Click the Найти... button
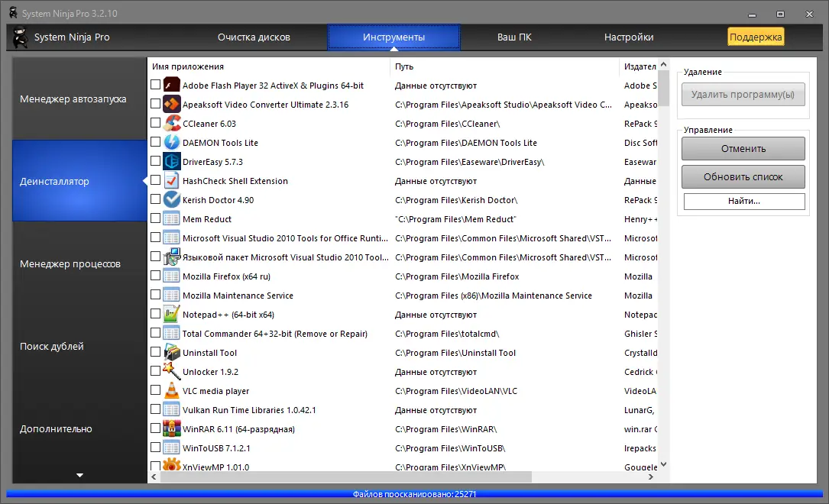Image resolution: width=829 pixels, height=504 pixels. pos(744,201)
